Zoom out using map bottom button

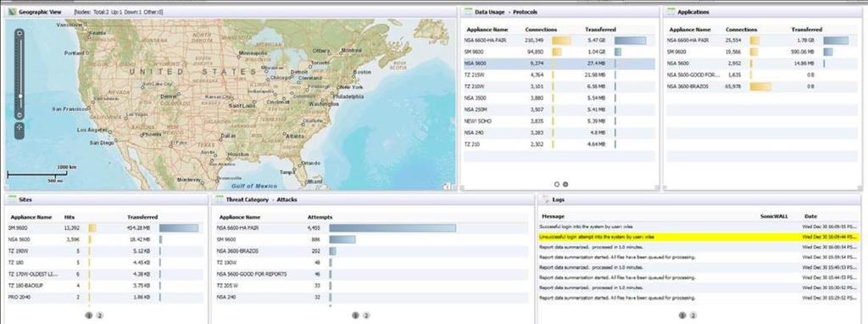[20, 115]
